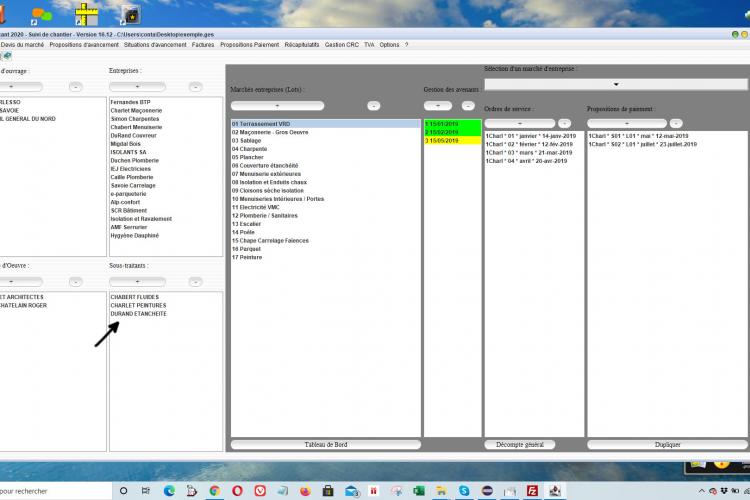Click the Décompte général button
750x500 pixels.
pyautogui.click(x=520, y=444)
